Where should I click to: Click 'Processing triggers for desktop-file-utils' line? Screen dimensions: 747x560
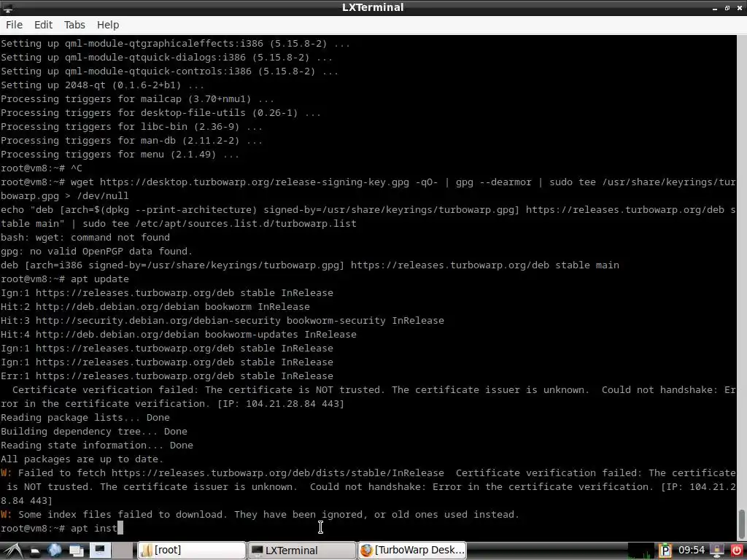[x=160, y=112]
